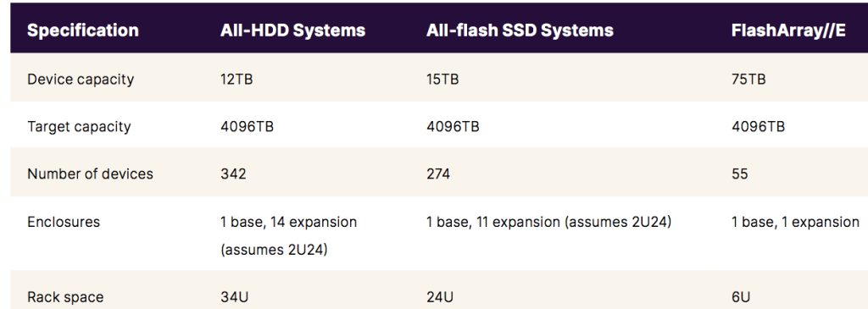Screen dimensions: 868x309
Task: Click the 34U rack space cell
Action: pyautogui.click(x=234, y=297)
